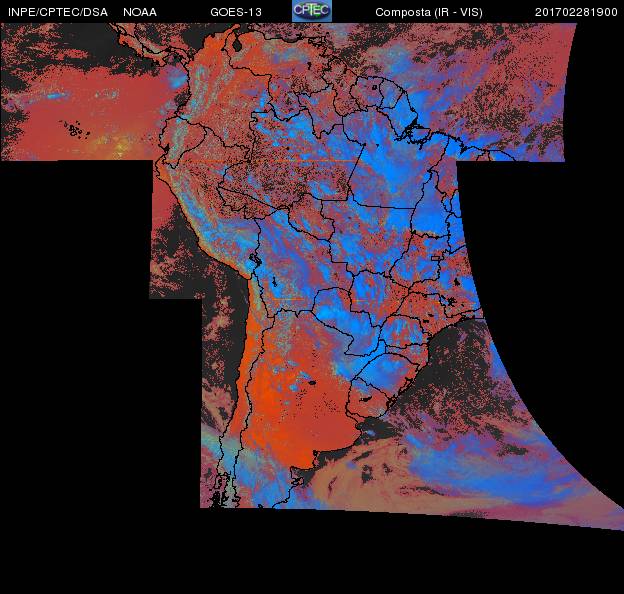Click the yellow-green hotspot in Pacific clouds
The height and width of the screenshot is (594, 624).
120,148
